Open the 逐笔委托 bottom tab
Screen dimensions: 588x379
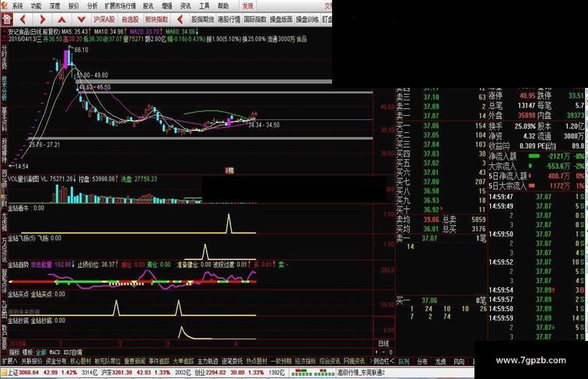[232, 361]
